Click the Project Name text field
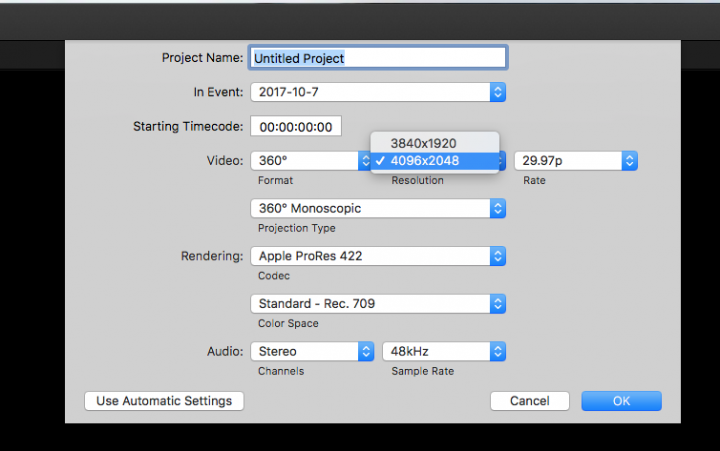720x451 pixels. coord(378,58)
